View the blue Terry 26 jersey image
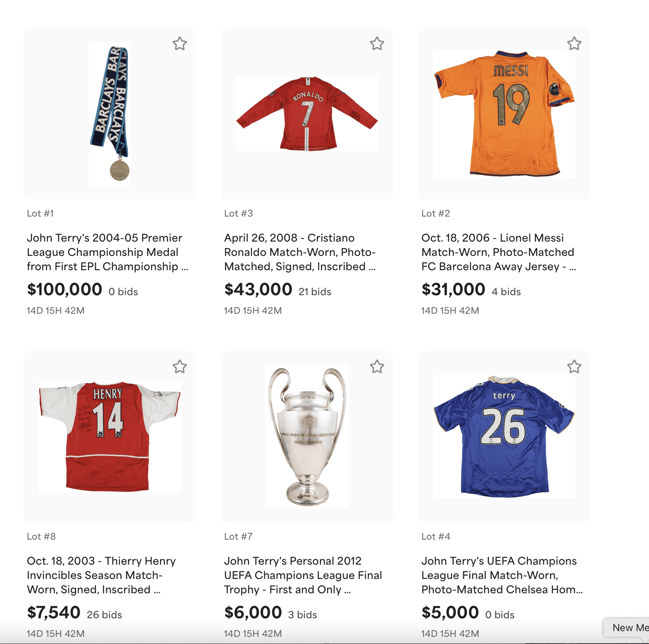Image resolution: width=649 pixels, height=644 pixels. pyautogui.click(x=504, y=437)
